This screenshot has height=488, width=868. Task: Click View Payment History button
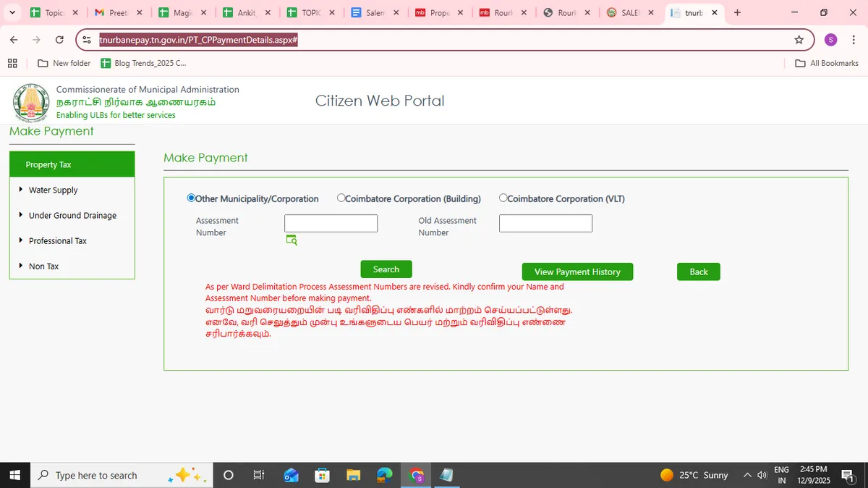(577, 272)
